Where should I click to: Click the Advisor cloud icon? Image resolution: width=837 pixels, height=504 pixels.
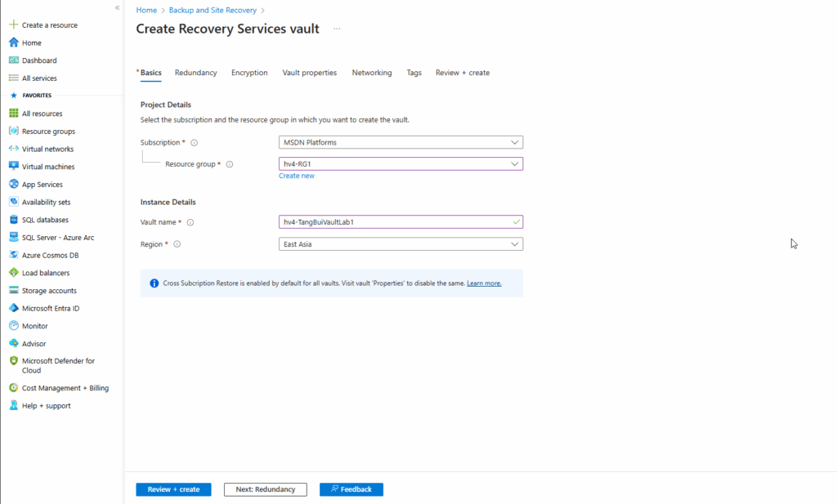13,343
